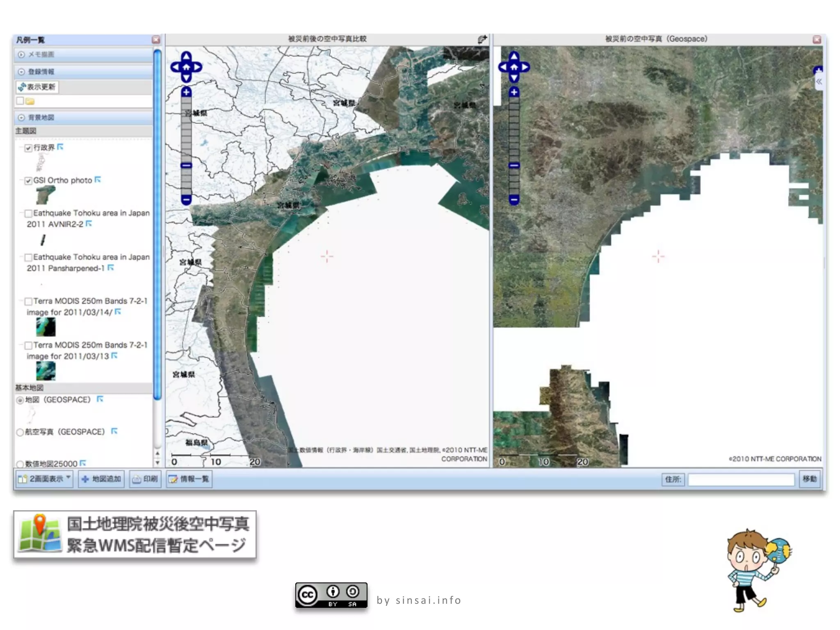Screen dimensions: 840x630
Task: Uncheck the 行政界 layer checkbox
Action: 28,148
